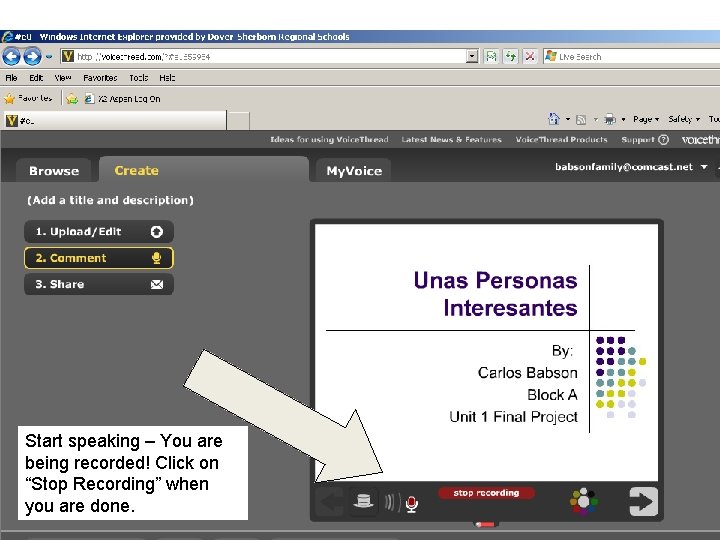This screenshot has width=720, height=540.
Task: Open the recent pages dropdown beside Forward
Action: coord(49,57)
